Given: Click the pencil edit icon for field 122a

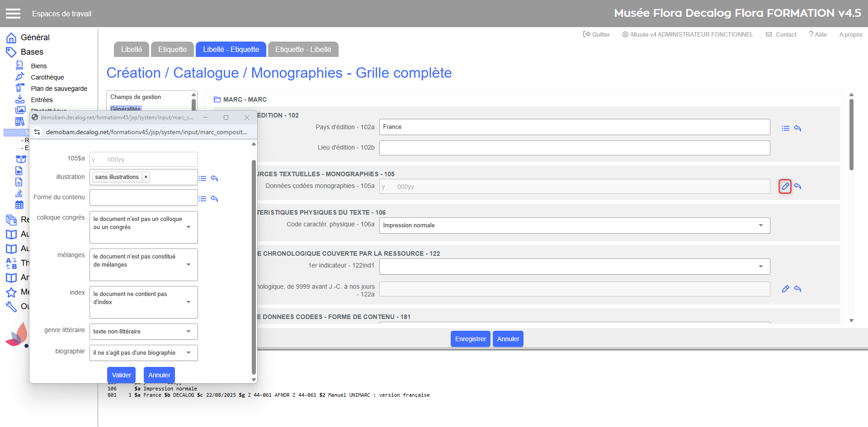Looking at the screenshot, I should [x=785, y=289].
